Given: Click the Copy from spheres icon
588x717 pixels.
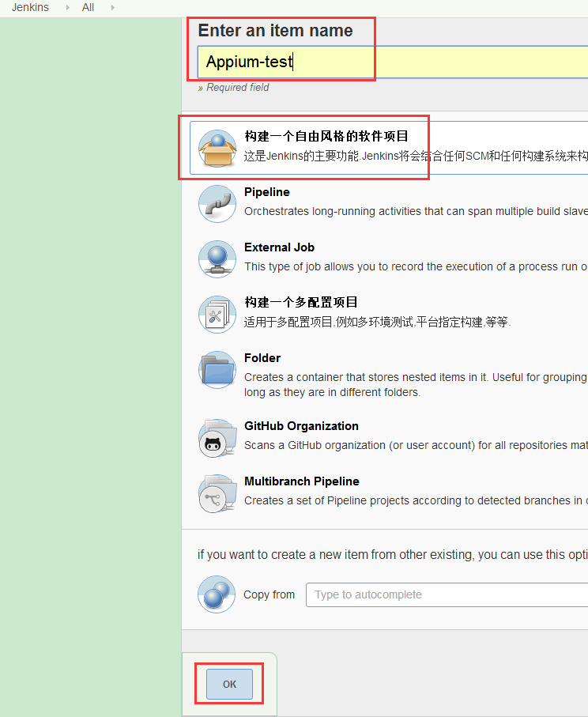Looking at the screenshot, I should [217, 594].
